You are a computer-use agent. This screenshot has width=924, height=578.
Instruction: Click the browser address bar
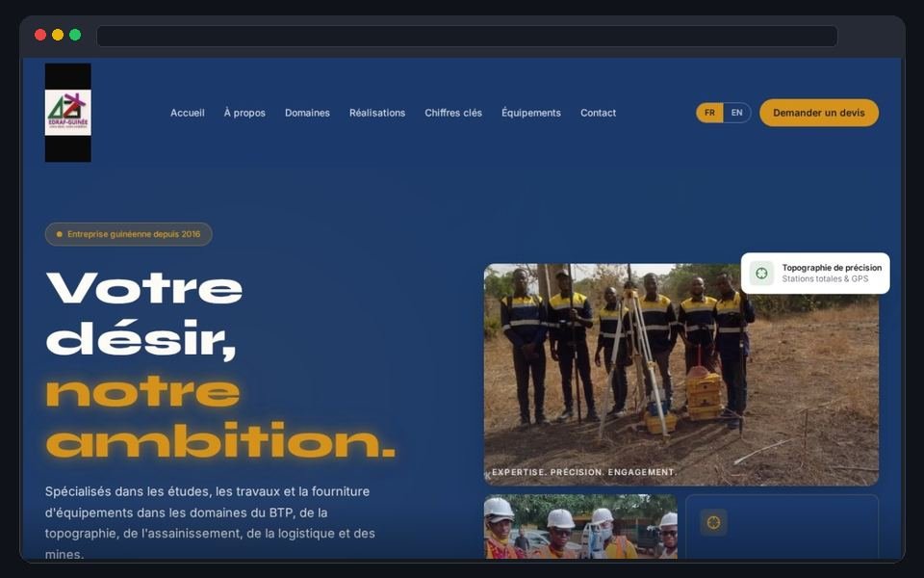click(467, 36)
